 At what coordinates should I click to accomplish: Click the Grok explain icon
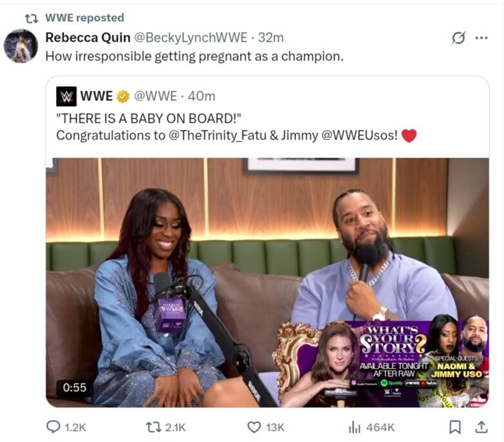pyautogui.click(x=458, y=38)
